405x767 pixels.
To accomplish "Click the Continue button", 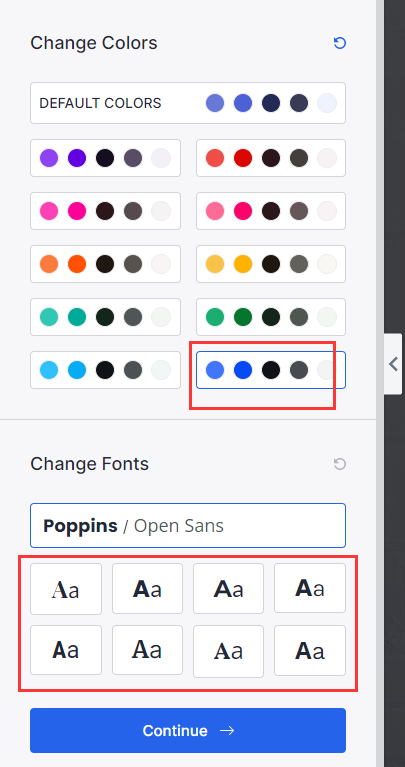I will click(188, 730).
